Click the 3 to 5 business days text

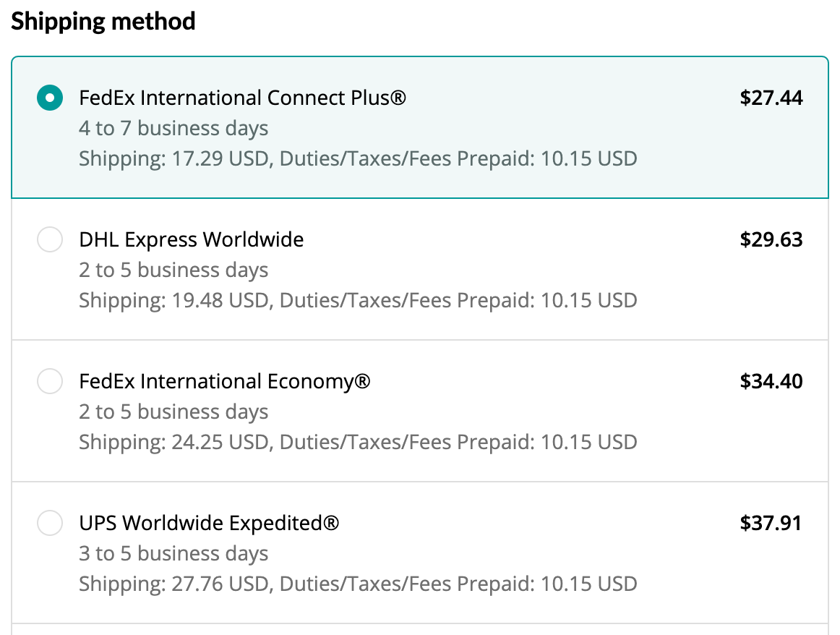(173, 554)
